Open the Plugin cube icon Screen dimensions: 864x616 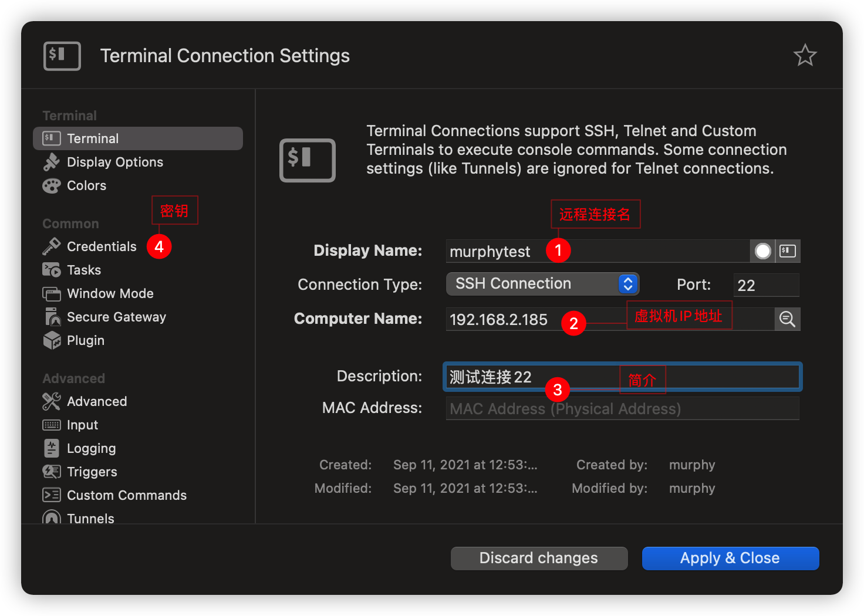[52, 340]
